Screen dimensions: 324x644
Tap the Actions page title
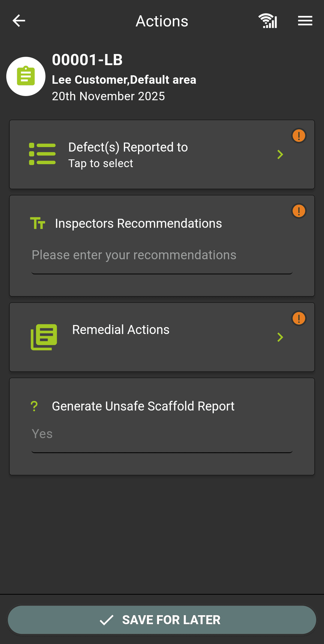[x=162, y=21]
